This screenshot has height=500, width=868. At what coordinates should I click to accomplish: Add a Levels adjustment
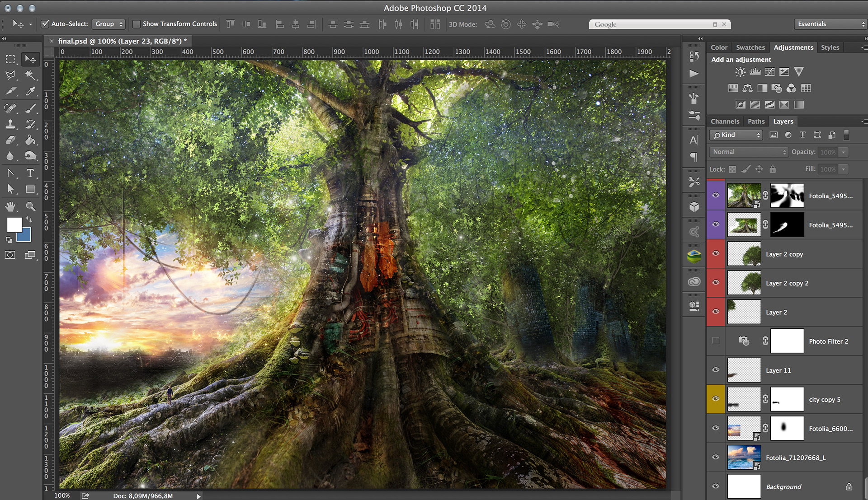click(x=755, y=72)
